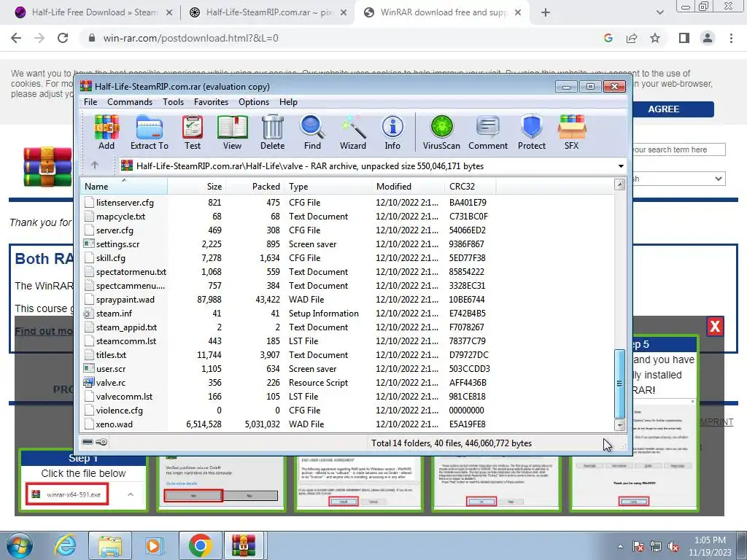
Task: Sort by the Size column header
Action: (x=196, y=186)
